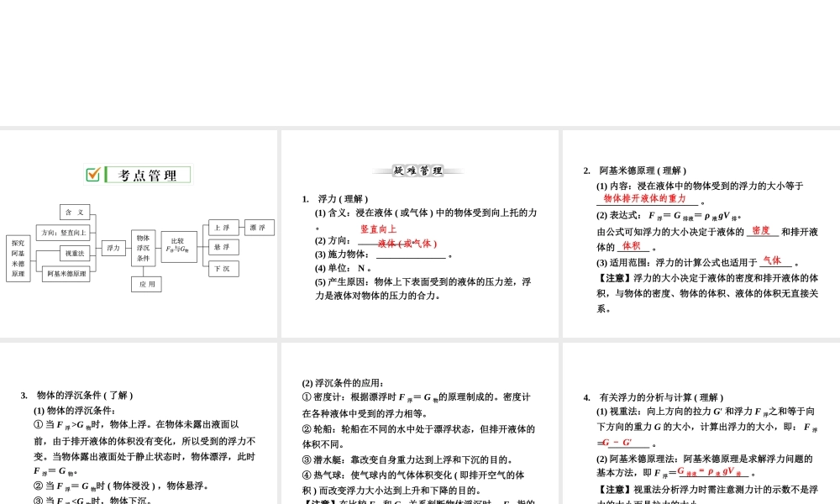Select the red answer 体积

click(x=631, y=245)
